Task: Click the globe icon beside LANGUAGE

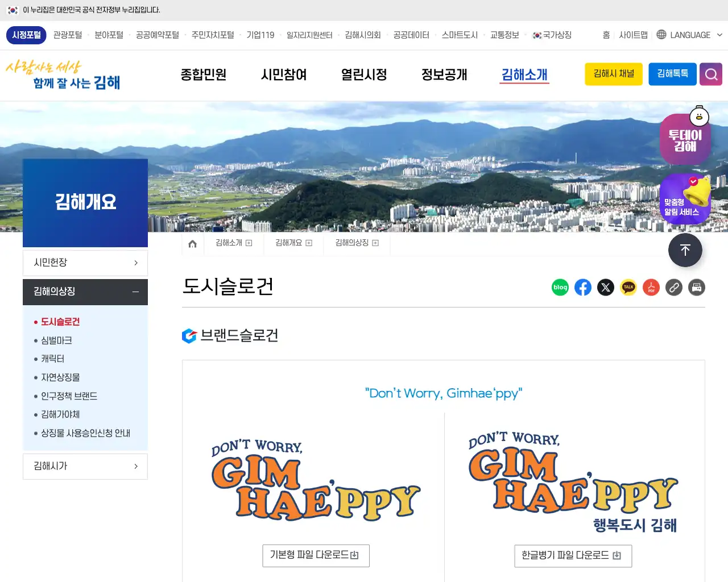Action: click(x=661, y=35)
